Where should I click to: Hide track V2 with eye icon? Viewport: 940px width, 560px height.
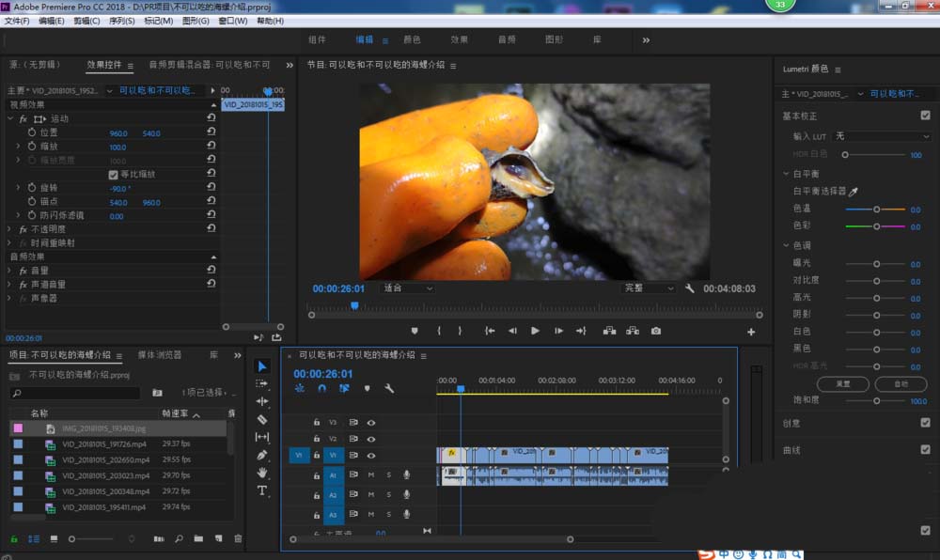tap(371, 439)
